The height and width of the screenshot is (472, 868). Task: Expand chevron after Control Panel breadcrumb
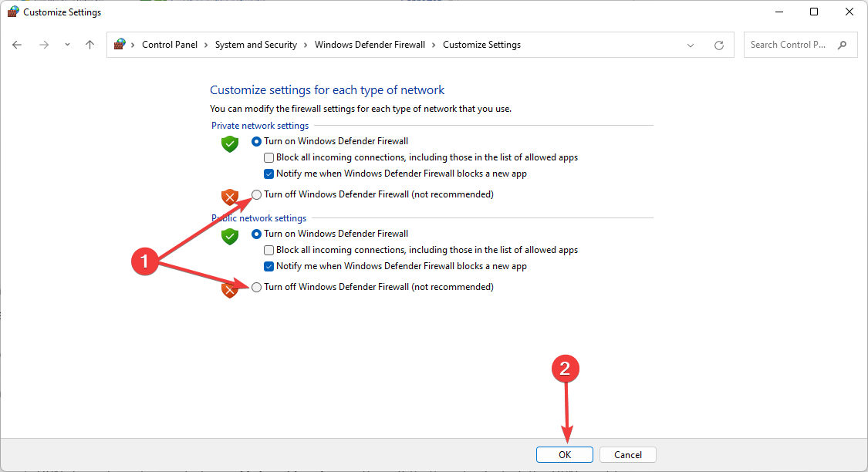pos(206,45)
